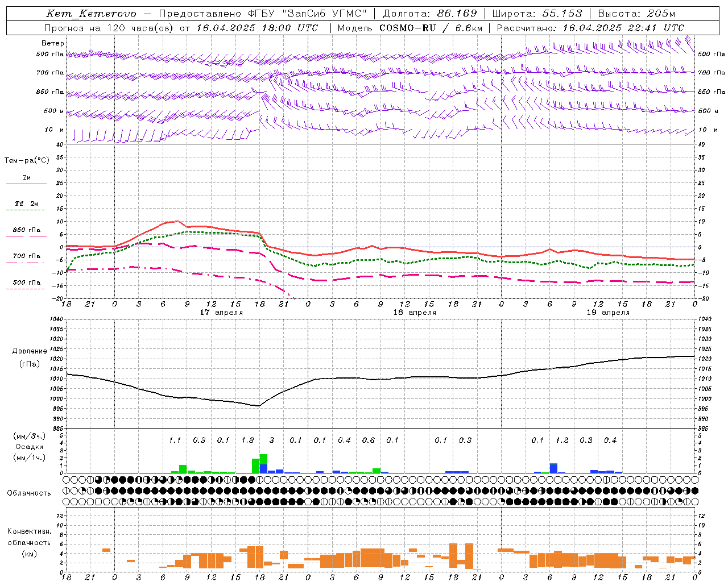Click the 1.2 precipitation value
This screenshot has height=582, width=728.
click(x=562, y=440)
